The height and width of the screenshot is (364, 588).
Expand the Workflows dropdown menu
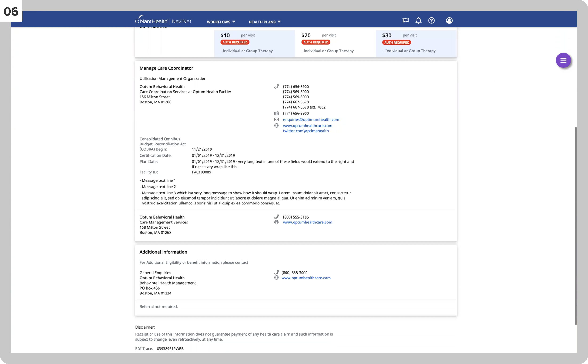pyautogui.click(x=221, y=22)
